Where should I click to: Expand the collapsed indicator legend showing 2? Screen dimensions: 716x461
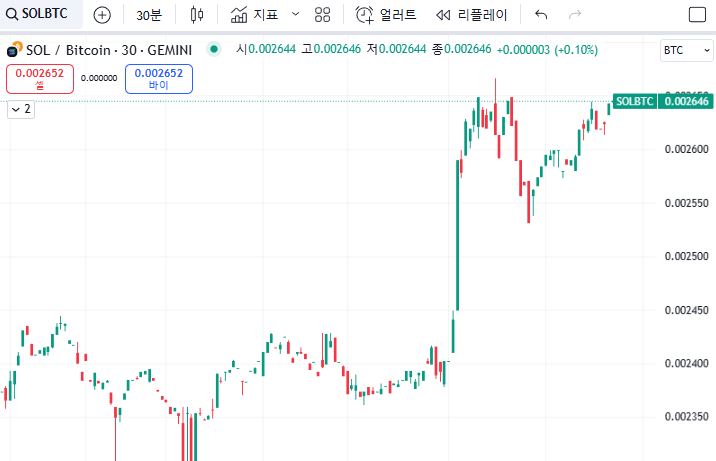[x=21, y=109]
